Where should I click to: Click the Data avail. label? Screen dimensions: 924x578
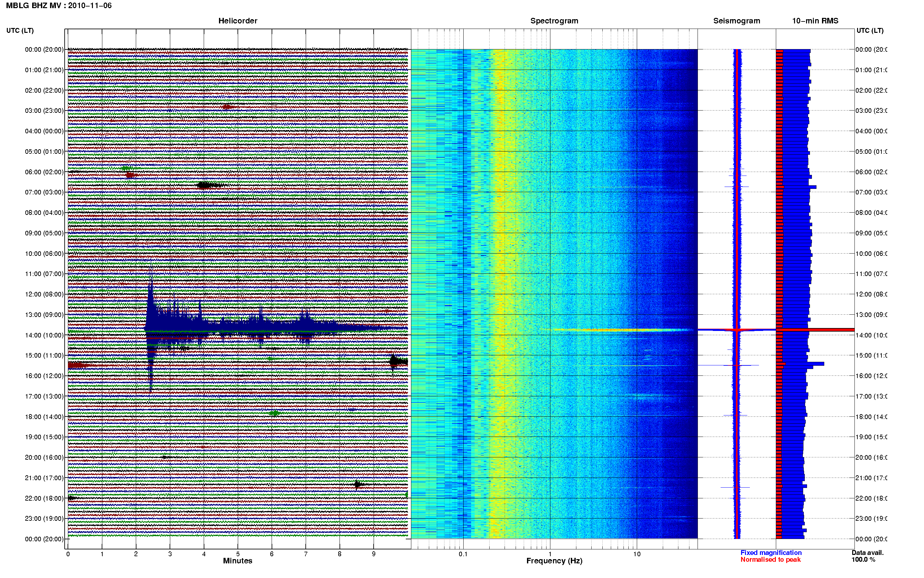(x=867, y=553)
